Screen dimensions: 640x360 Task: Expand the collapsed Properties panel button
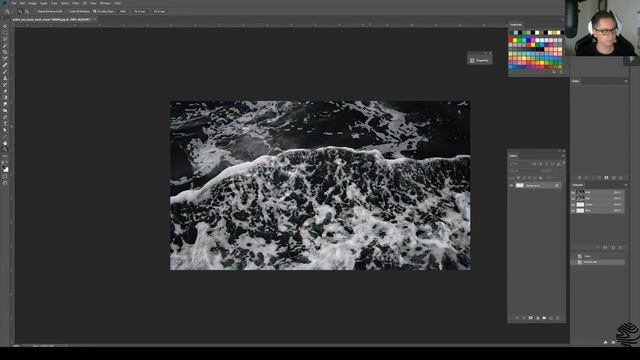[480, 60]
